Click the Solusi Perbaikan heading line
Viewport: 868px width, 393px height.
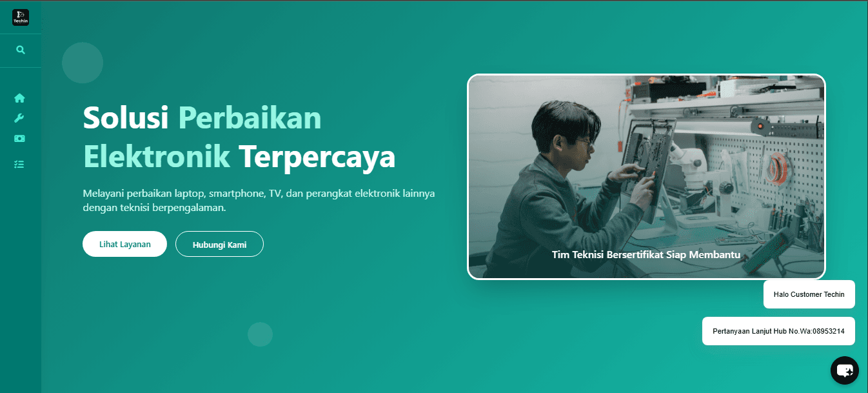(202, 117)
